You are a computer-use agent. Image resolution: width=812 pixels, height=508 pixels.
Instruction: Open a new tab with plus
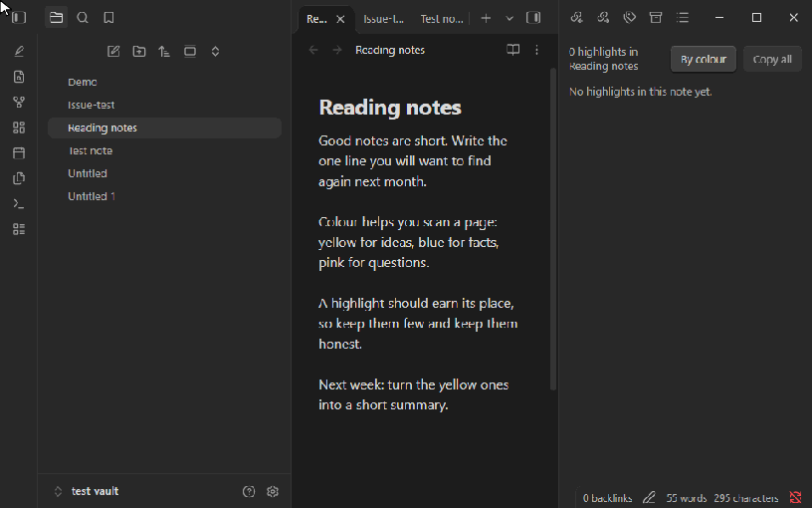coord(486,19)
